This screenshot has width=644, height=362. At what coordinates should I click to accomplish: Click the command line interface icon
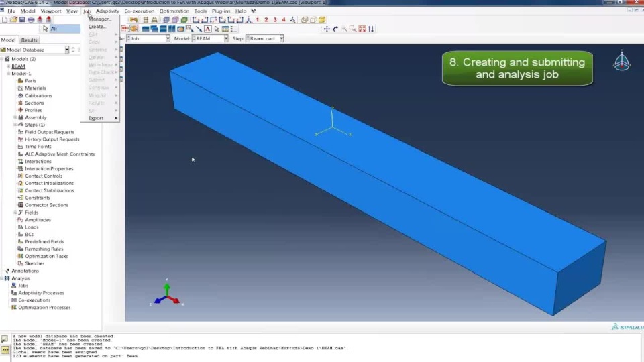pyautogui.click(x=5, y=350)
